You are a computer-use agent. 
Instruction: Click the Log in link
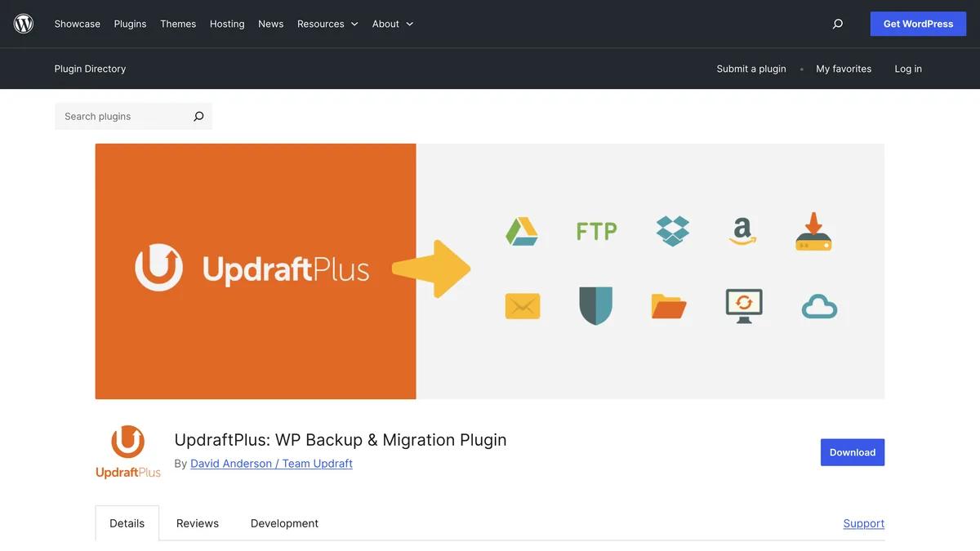(908, 69)
